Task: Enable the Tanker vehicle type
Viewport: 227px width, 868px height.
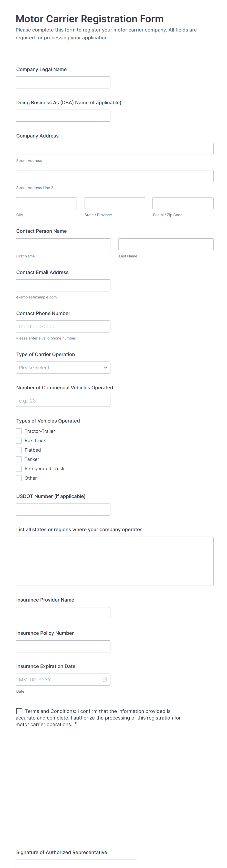Action: pos(19,459)
